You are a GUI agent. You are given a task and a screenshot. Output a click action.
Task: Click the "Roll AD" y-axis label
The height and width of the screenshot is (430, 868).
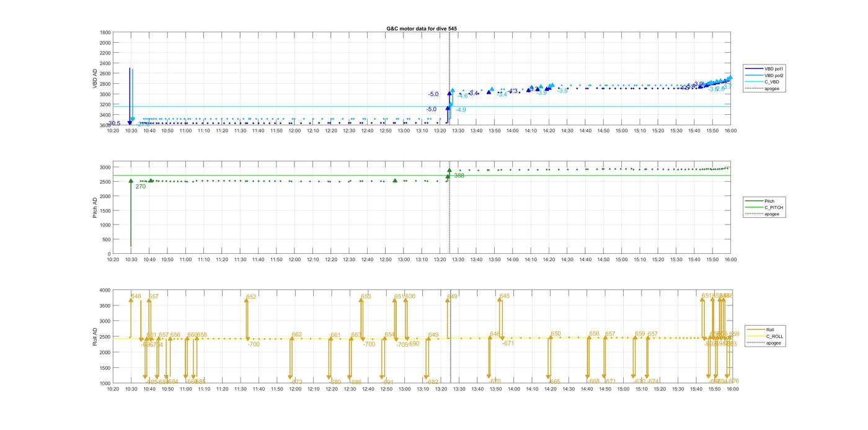point(95,337)
